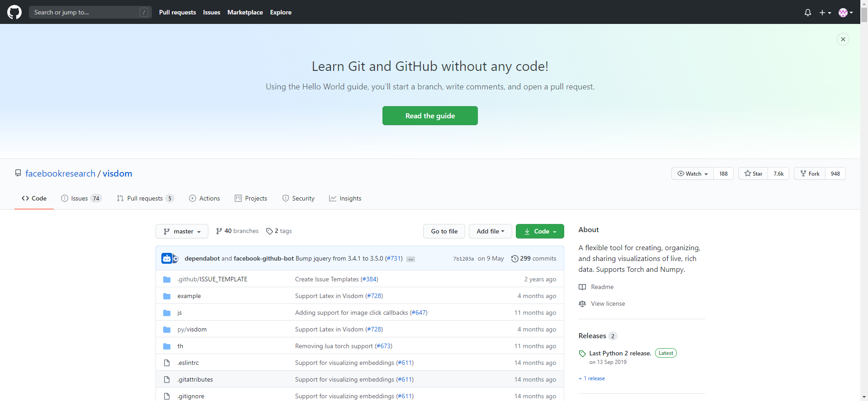Expand the commit message ellipsis
Image resolution: width=868 pixels, height=401 pixels.
coord(410,259)
